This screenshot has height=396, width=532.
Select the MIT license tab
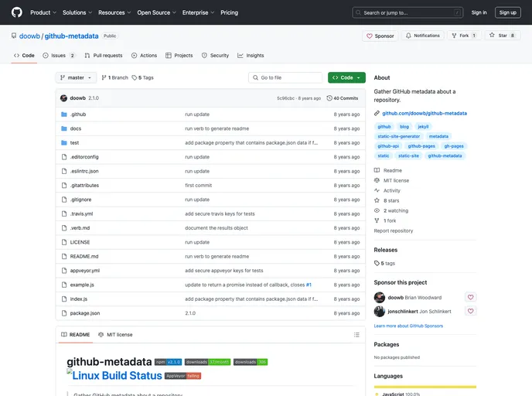coord(115,335)
